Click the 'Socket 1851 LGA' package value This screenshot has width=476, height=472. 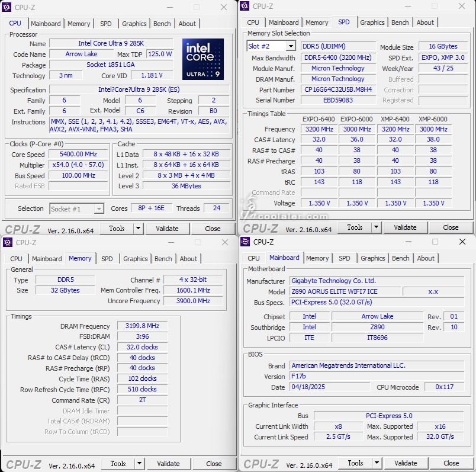(111, 65)
